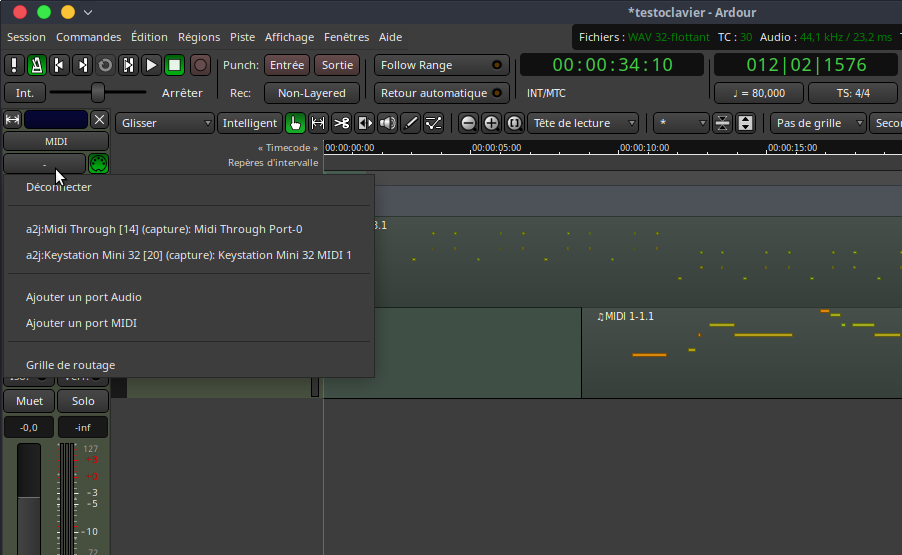Toggle Retour automatique auto-return
Viewport: 902px width, 555px height.
click(441, 93)
